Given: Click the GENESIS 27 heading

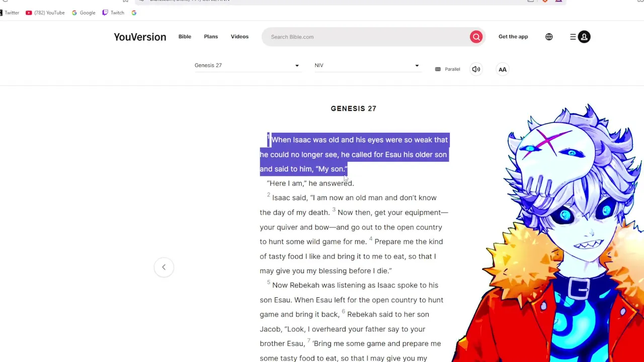Looking at the screenshot, I should click(x=354, y=109).
